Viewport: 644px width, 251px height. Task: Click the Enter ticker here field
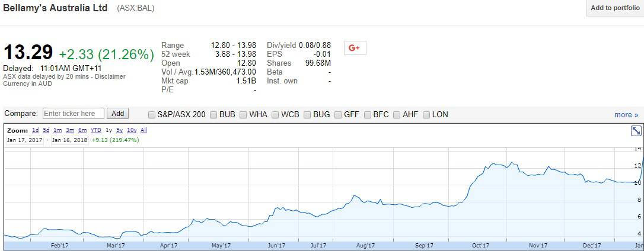pos(74,114)
